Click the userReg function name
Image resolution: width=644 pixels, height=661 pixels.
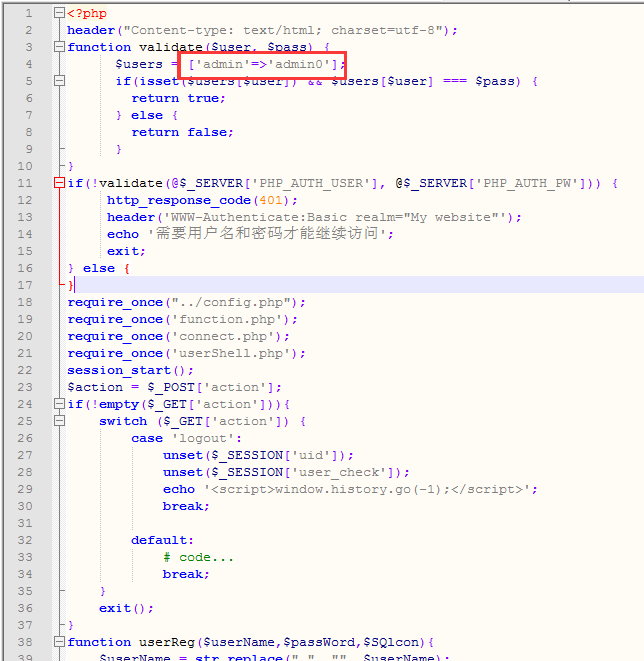[166, 642]
